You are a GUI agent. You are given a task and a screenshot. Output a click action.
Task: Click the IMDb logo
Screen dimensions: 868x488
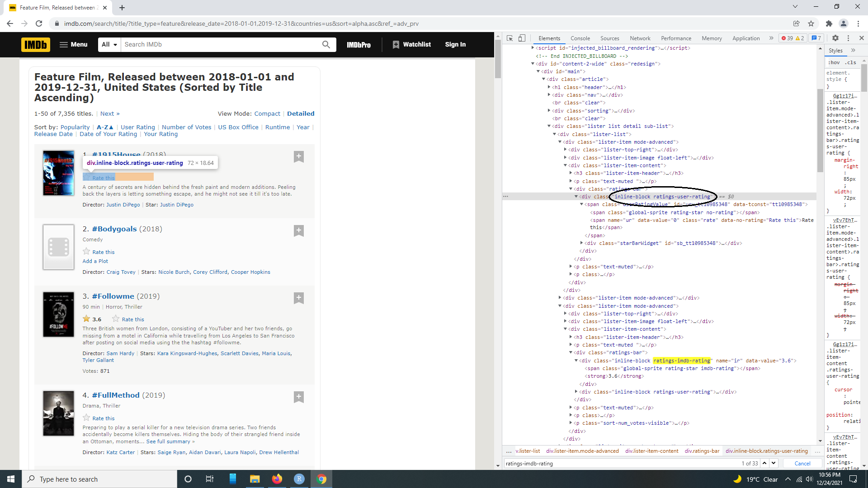(35, 44)
